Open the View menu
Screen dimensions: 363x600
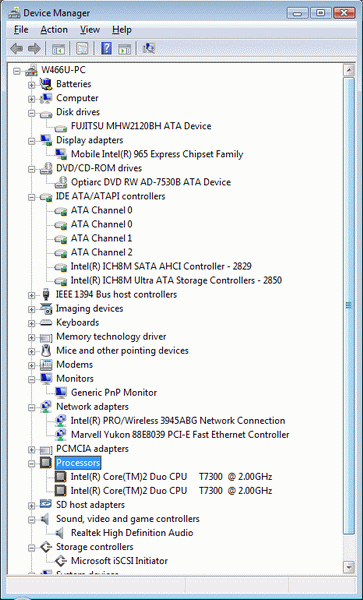[90, 30]
